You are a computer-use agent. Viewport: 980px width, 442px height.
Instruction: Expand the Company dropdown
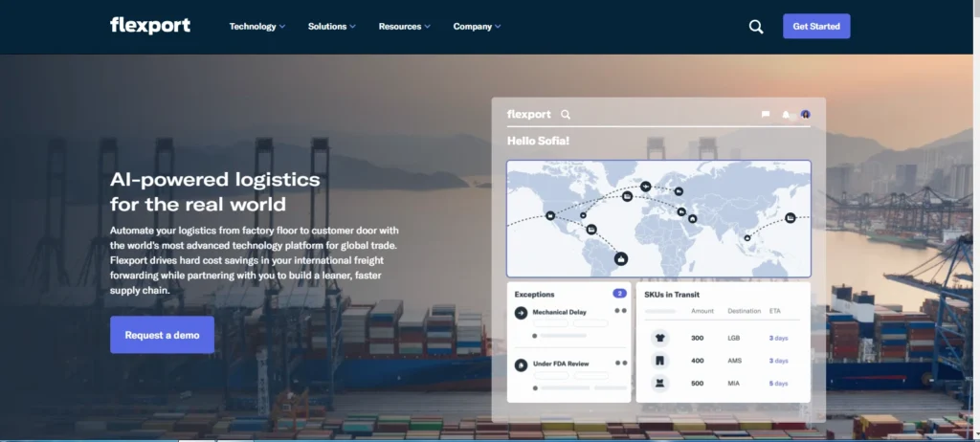tap(477, 27)
